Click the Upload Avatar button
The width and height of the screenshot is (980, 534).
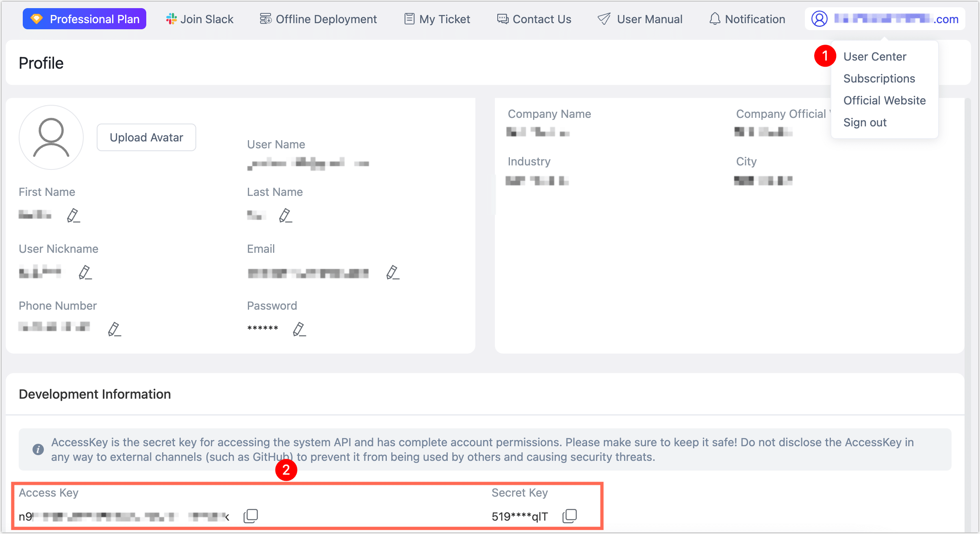point(146,137)
